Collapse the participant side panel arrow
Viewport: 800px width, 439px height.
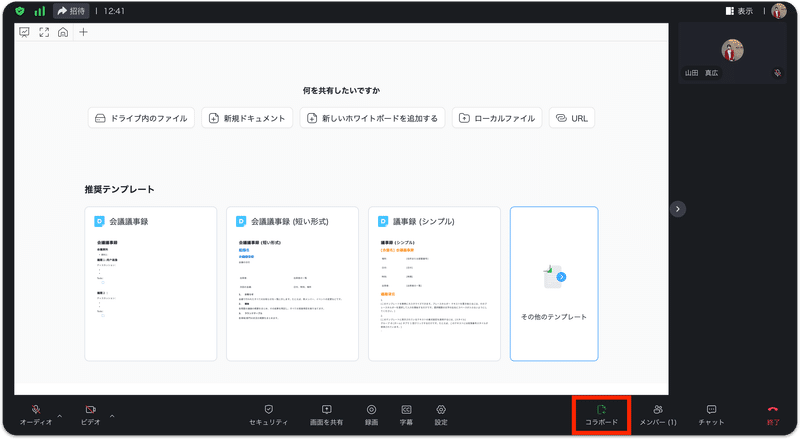point(678,209)
